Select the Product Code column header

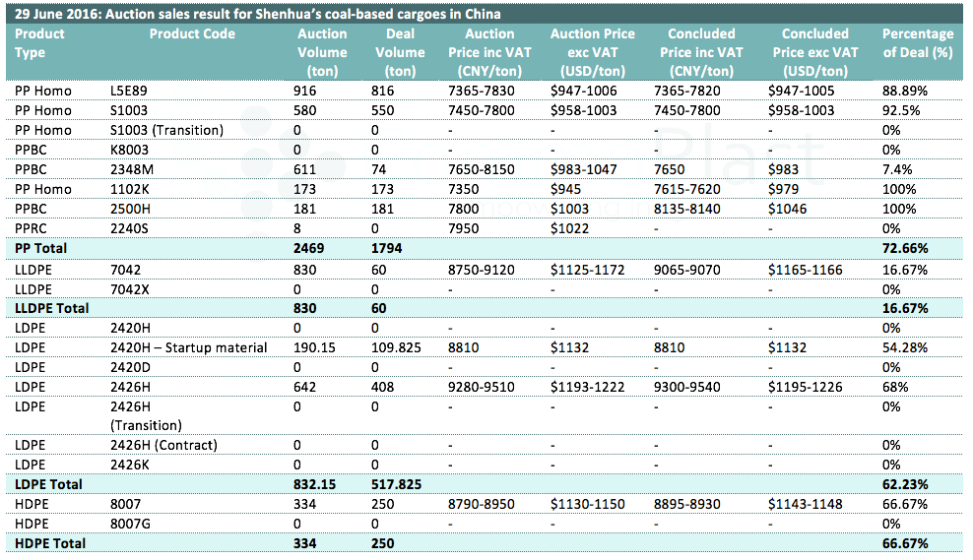click(192, 33)
